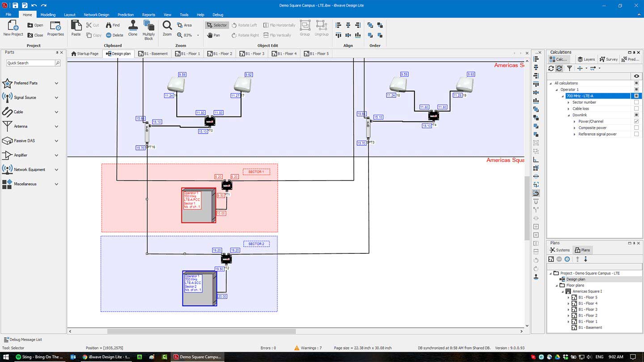Select the Clone stamp tool
The height and width of the screenshot is (362, 644).
[x=133, y=26]
